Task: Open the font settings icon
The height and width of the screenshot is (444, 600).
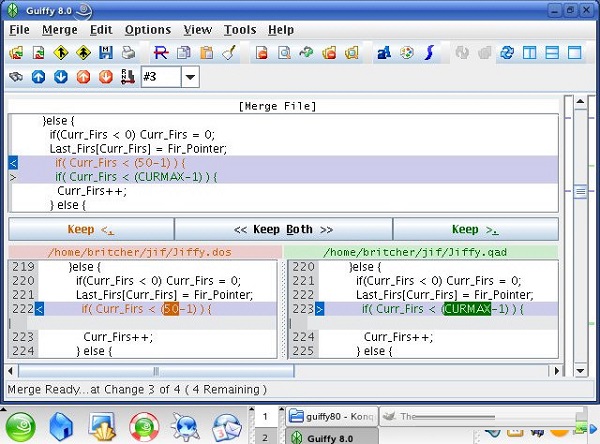Action: point(384,53)
